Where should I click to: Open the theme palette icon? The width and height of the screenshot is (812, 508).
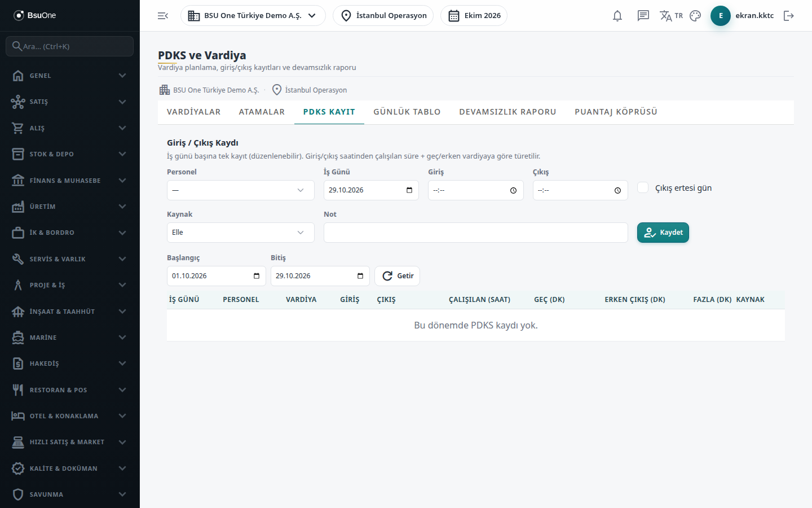[695, 16]
